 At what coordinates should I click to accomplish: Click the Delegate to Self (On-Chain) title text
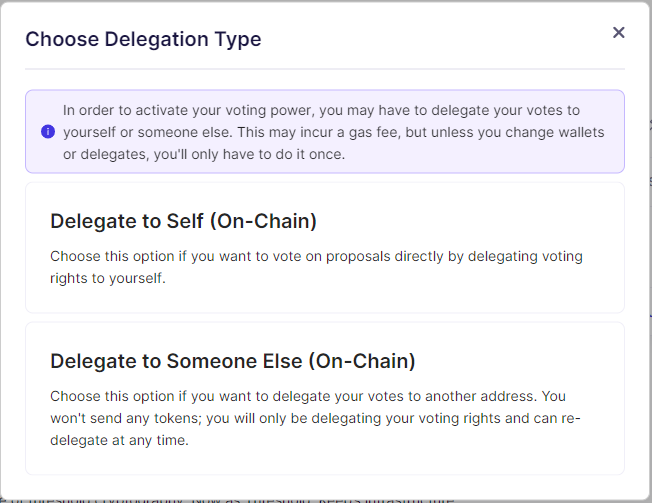183,221
